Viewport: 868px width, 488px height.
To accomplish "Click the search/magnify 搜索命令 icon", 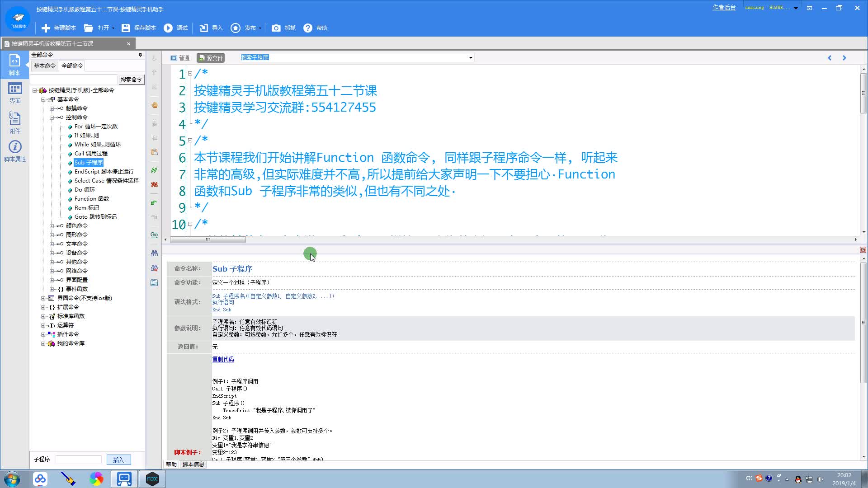I will [x=131, y=79].
